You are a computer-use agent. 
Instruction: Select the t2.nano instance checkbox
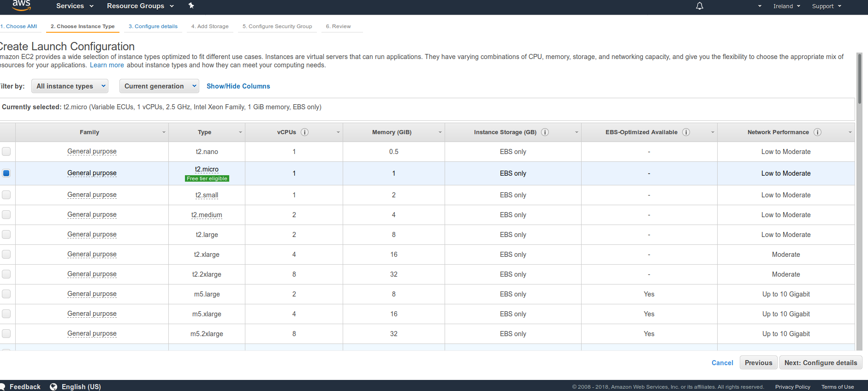coord(6,152)
